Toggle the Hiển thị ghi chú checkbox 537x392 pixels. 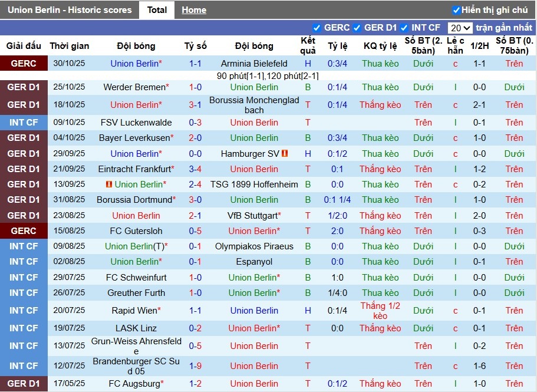(x=456, y=10)
